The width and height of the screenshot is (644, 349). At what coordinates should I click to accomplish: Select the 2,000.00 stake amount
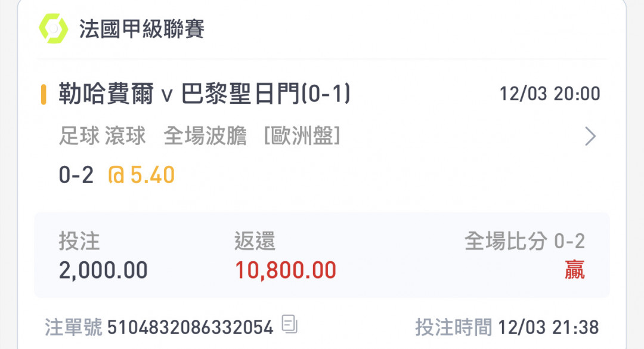103,270
